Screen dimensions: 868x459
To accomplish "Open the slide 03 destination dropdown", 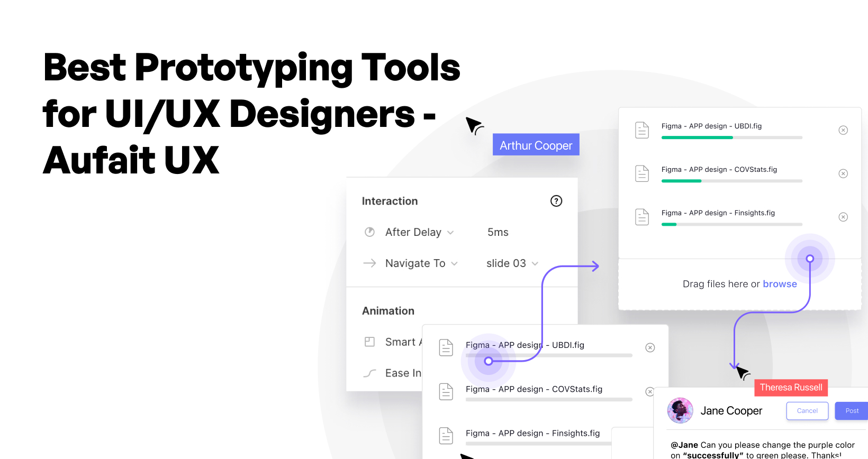I will tap(512, 263).
